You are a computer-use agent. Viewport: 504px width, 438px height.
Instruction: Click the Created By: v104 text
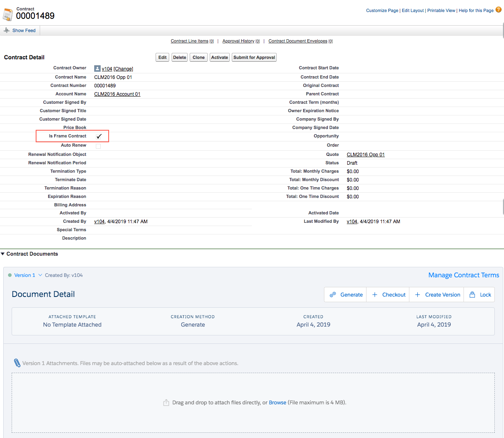(x=64, y=275)
